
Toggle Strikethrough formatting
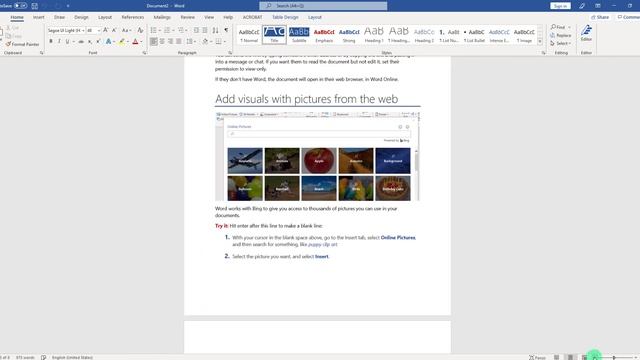click(x=81, y=41)
